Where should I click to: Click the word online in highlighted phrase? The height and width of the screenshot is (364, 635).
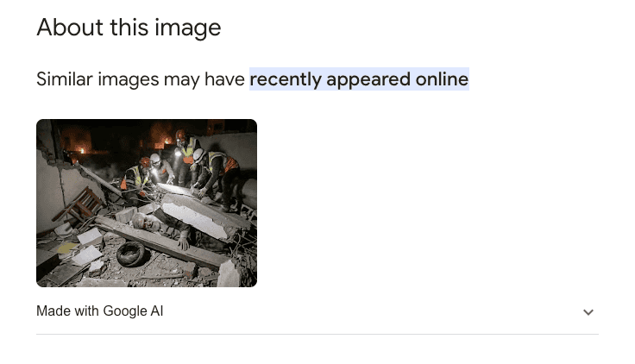click(442, 79)
